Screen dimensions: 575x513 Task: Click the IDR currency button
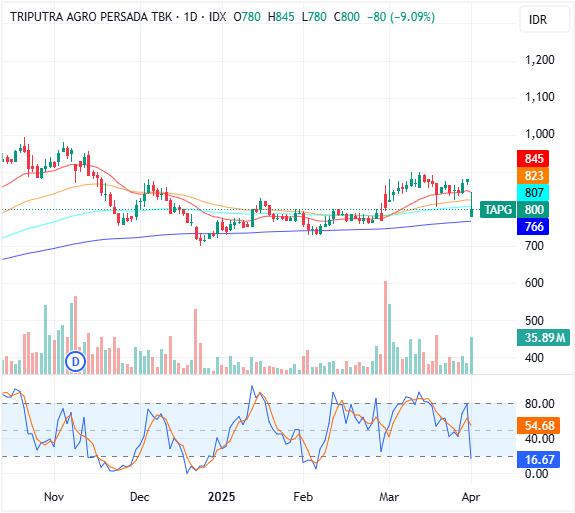545,19
